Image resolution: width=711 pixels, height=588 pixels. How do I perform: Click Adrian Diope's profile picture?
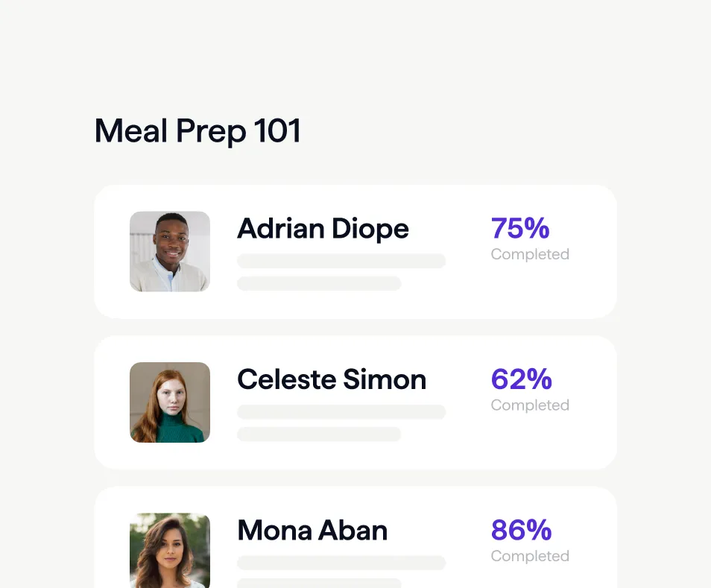(x=169, y=251)
